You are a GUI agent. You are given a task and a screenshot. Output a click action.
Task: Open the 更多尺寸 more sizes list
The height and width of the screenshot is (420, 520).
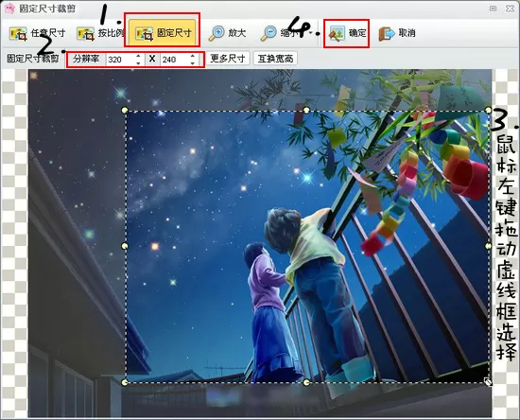coord(228,59)
